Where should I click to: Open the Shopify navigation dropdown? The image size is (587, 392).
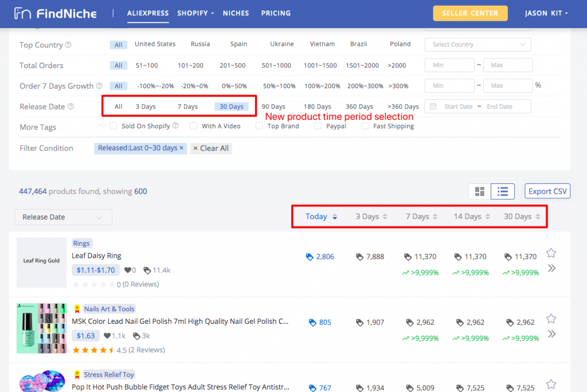(195, 13)
